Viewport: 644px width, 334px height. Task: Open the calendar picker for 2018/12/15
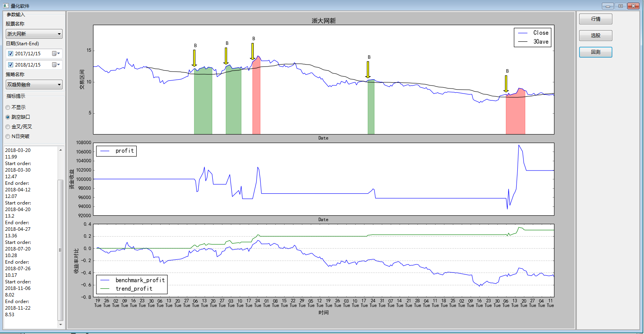tap(56, 65)
